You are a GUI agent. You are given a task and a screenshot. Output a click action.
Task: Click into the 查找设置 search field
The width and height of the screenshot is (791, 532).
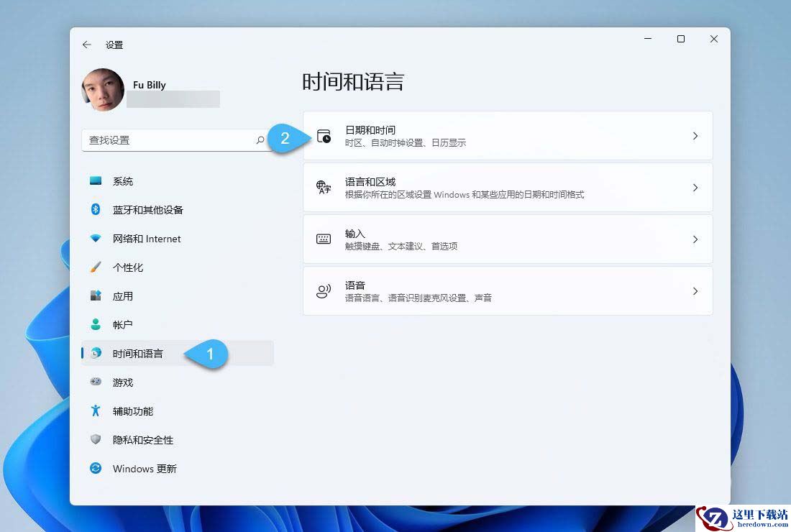tap(177, 140)
